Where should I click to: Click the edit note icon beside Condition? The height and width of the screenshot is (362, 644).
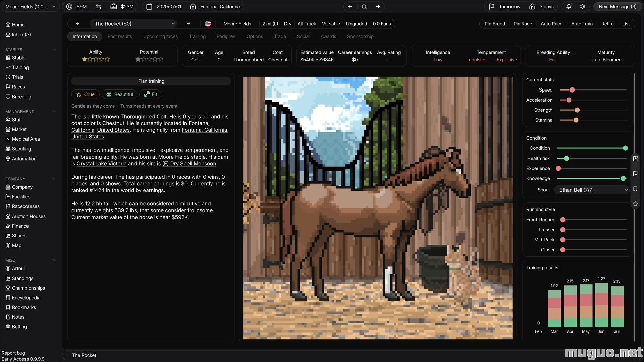635,159
